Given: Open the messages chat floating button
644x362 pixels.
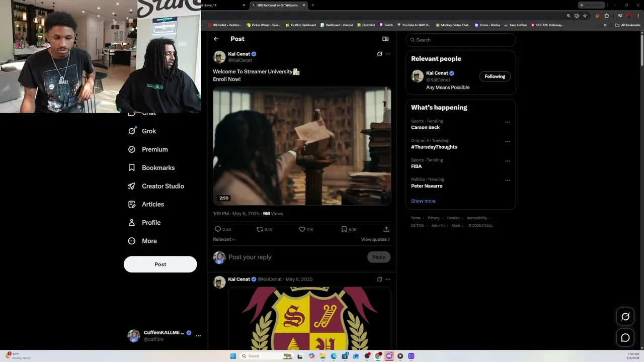Looking at the screenshot, I should [625, 338].
